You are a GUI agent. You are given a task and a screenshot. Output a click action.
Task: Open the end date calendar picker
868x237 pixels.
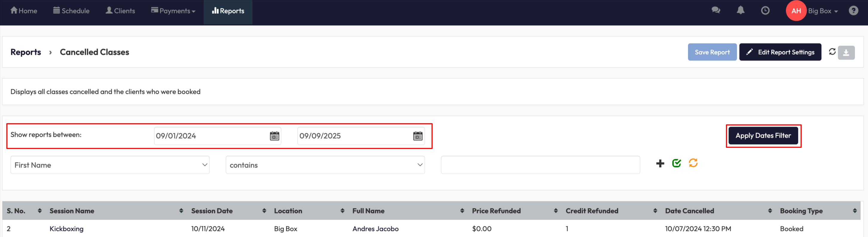click(x=417, y=136)
